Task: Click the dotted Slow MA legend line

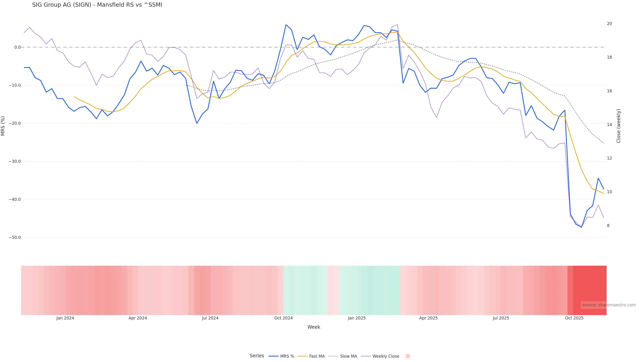Action: 333,356
